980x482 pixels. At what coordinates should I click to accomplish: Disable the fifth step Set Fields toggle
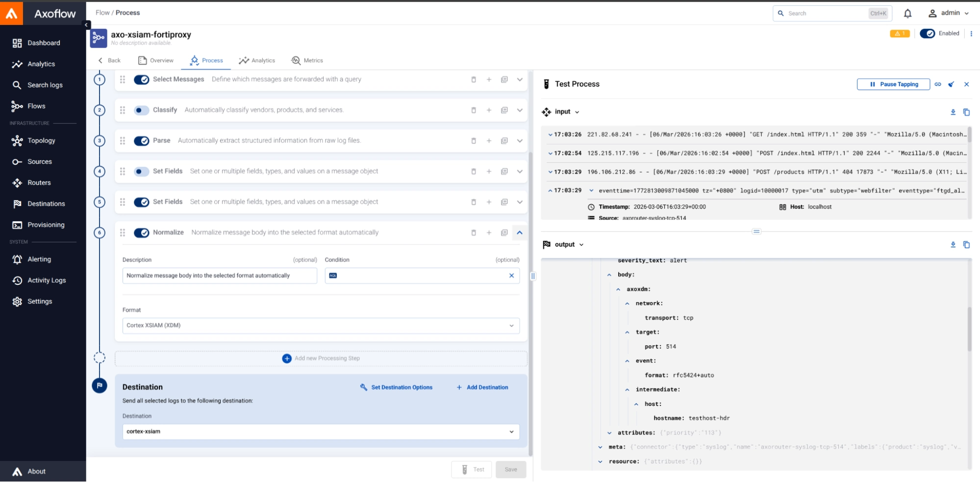click(142, 202)
